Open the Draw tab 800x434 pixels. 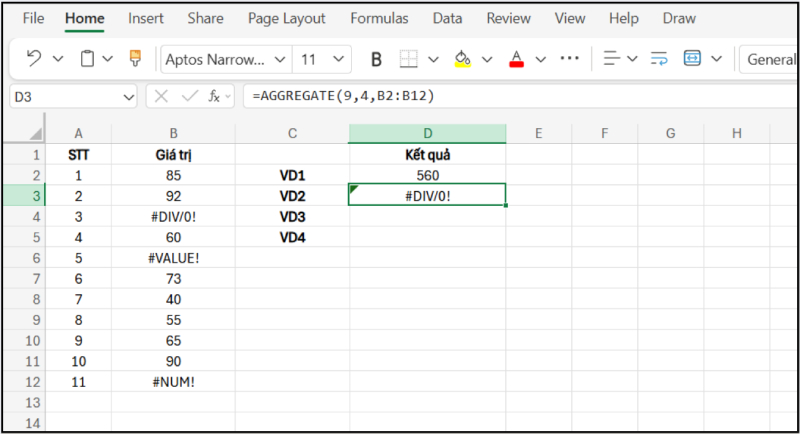(679, 18)
